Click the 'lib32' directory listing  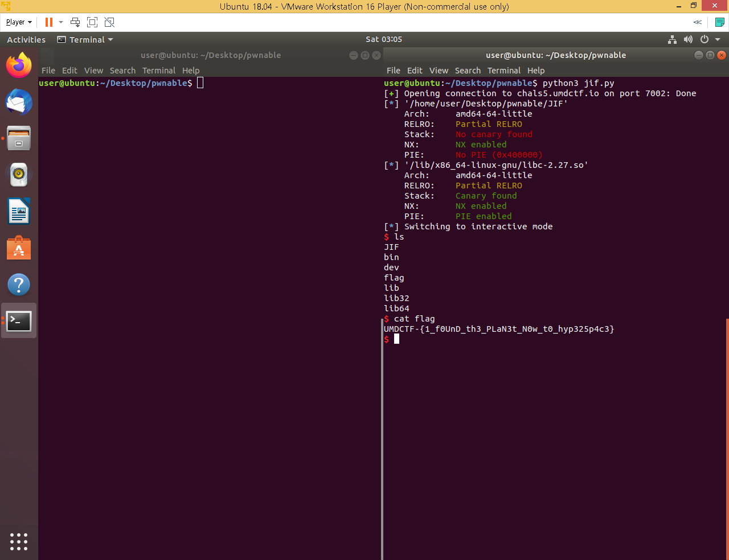click(x=396, y=298)
